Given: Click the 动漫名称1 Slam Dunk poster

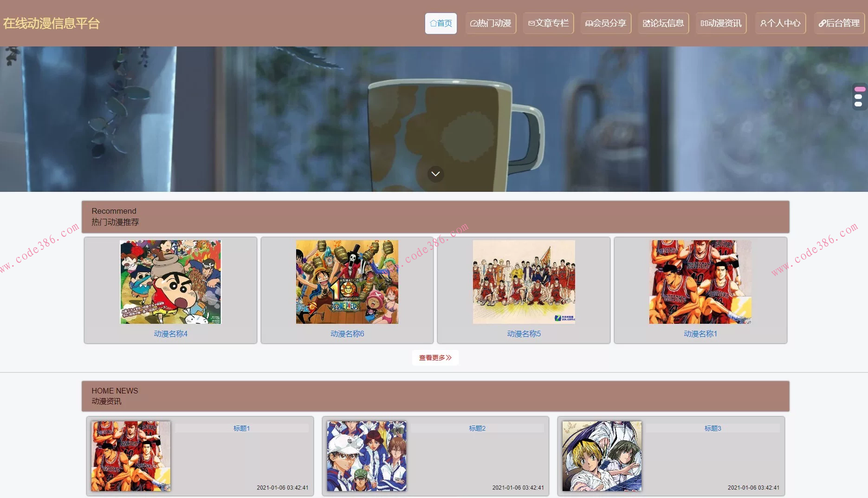Looking at the screenshot, I should pyautogui.click(x=700, y=282).
